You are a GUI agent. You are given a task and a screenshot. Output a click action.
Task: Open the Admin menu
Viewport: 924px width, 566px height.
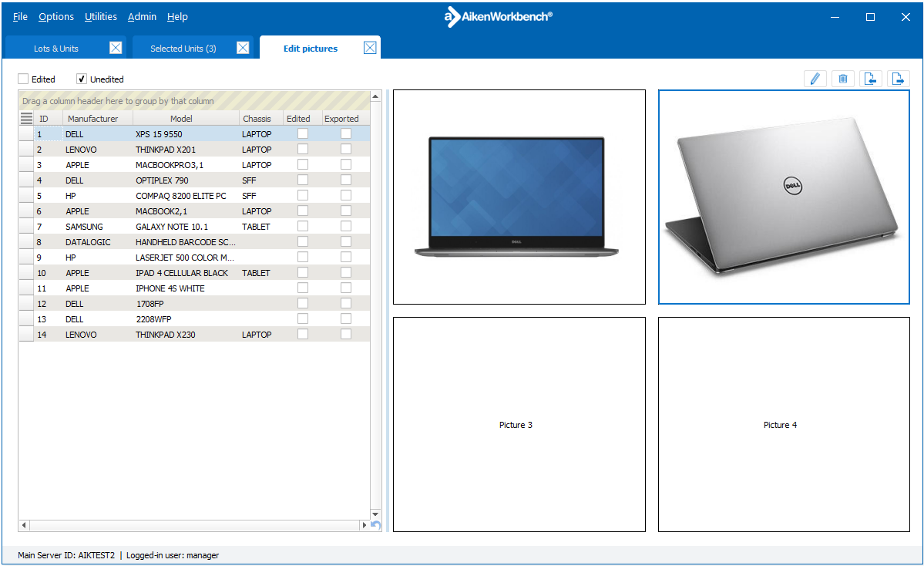click(142, 16)
